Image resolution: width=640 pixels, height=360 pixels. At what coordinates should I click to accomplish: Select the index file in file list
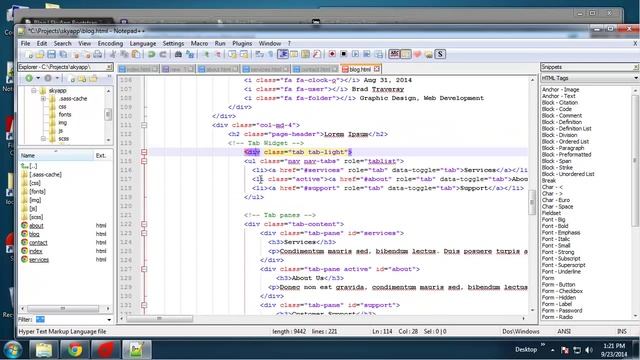(x=36, y=251)
